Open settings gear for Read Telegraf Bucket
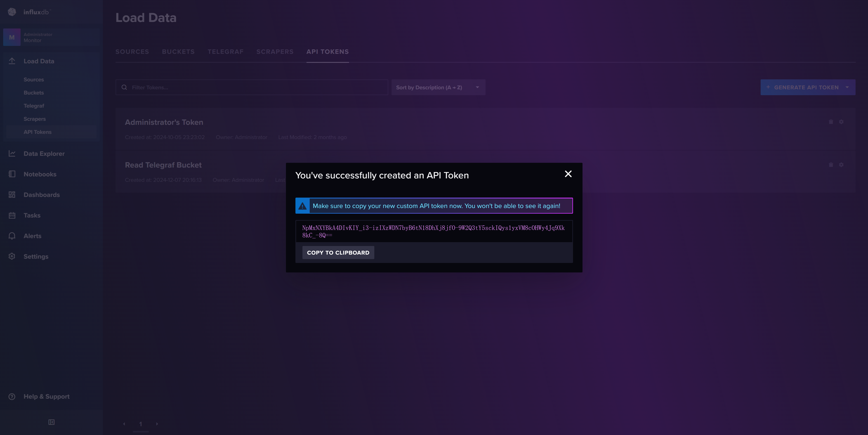Screen dimensions: 868x435 pyautogui.click(x=841, y=165)
